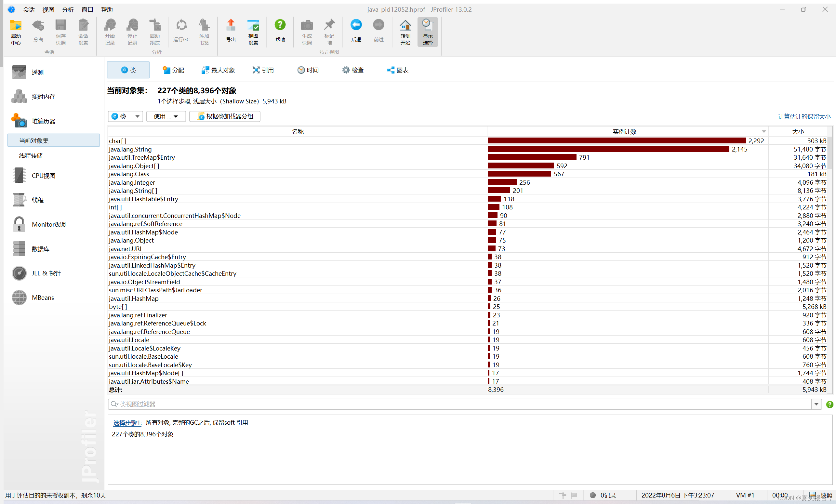Open the 类 aggregation level dropdown
This screenshot has width=836, height=504.
[126, 116]
